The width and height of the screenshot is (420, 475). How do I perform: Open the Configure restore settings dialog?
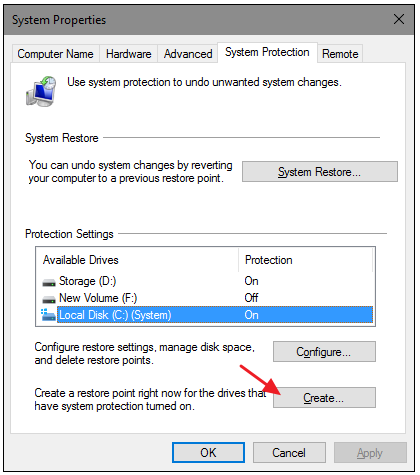(324, 352)
